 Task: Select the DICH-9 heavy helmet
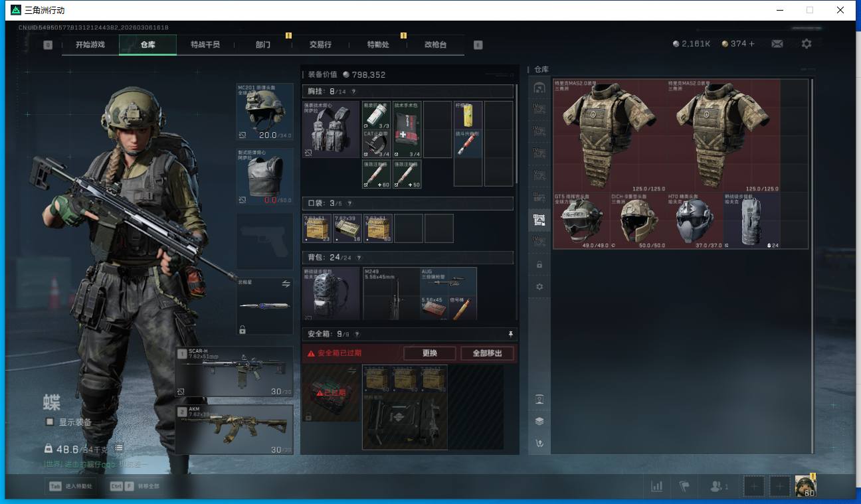click(638, 221)
